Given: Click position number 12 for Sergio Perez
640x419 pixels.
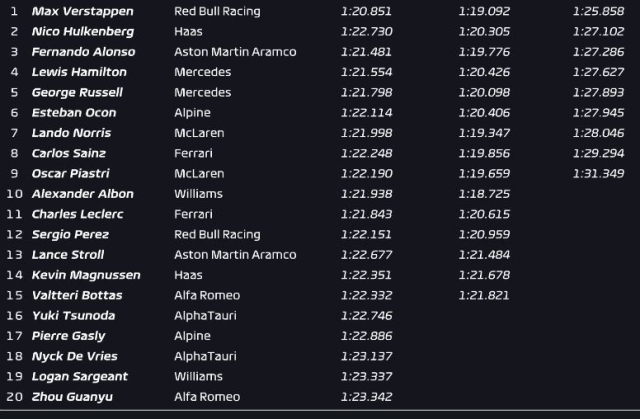Looking at the screenshot, I should click(14, 234).
